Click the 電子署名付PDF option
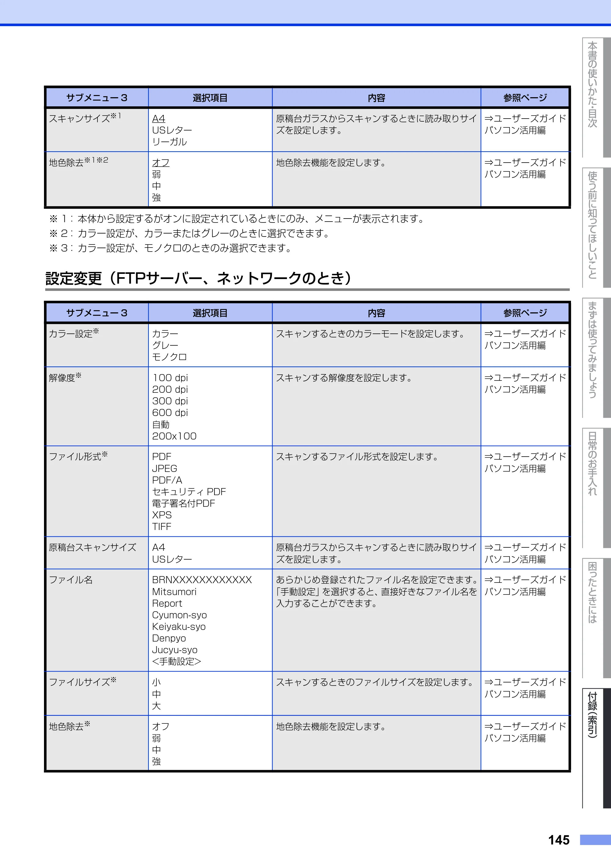The image size is (611, 868). 184,503
